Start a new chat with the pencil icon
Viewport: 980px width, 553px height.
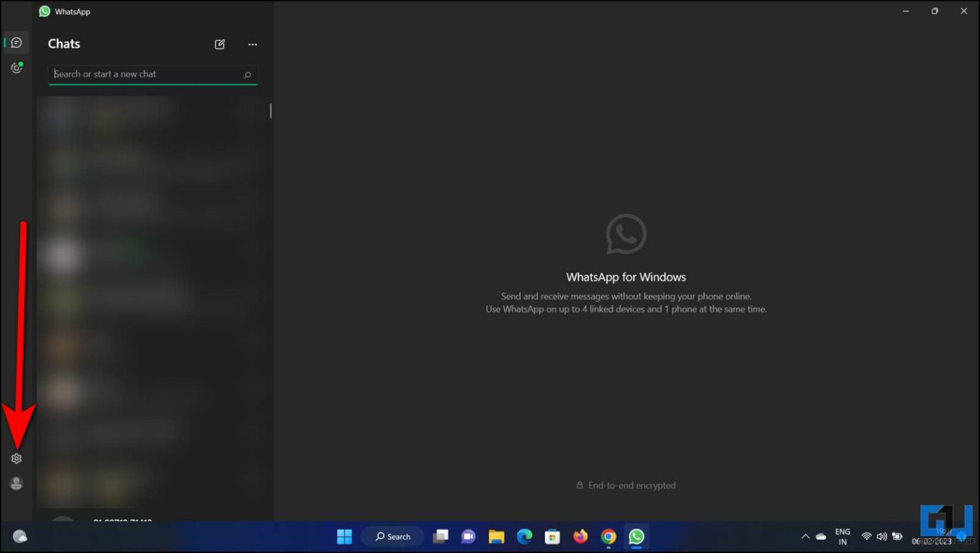pyautogui.click(x=219, y=44)
